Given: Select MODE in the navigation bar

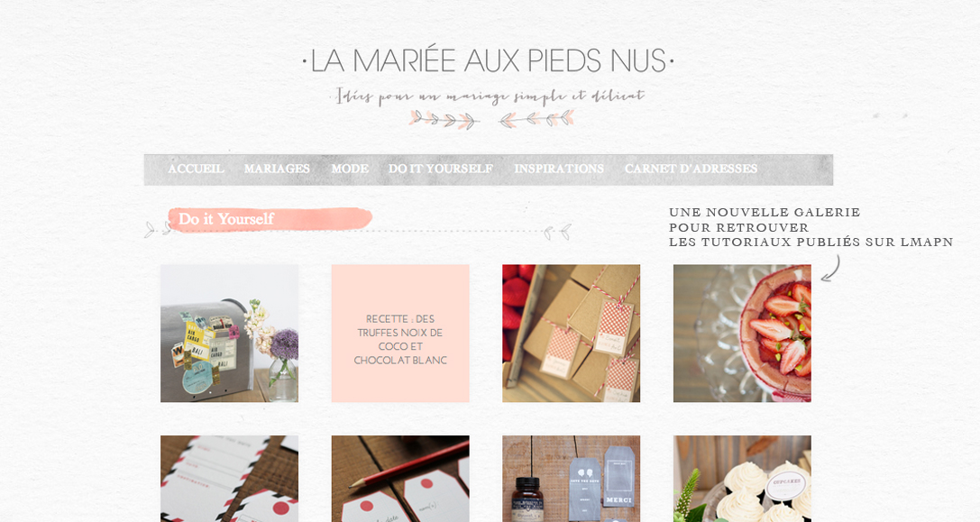Looking at the screenshot, I should 350,169.
